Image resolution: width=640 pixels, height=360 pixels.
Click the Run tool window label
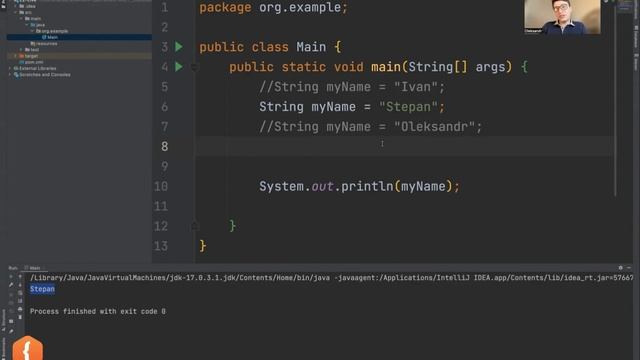click(x=13, y=268)
